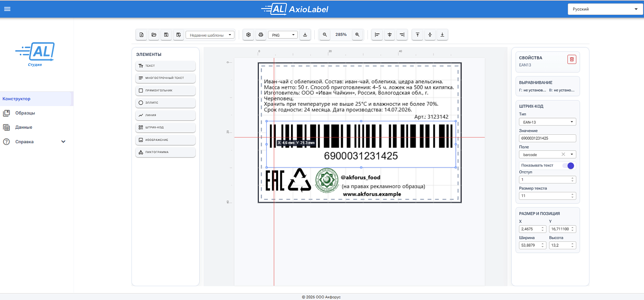This screenshot has width=644, height=300.
Task: Open the hamburger menu
Action: pyautogui.click(x=7, y=9)
